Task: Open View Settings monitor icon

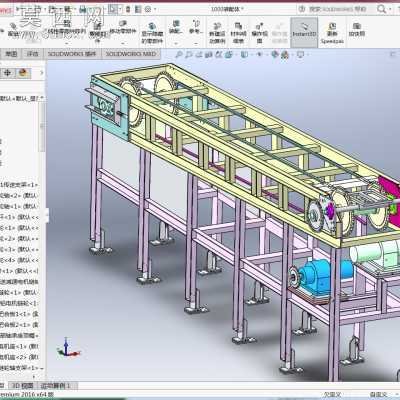Action: [300, 54]
